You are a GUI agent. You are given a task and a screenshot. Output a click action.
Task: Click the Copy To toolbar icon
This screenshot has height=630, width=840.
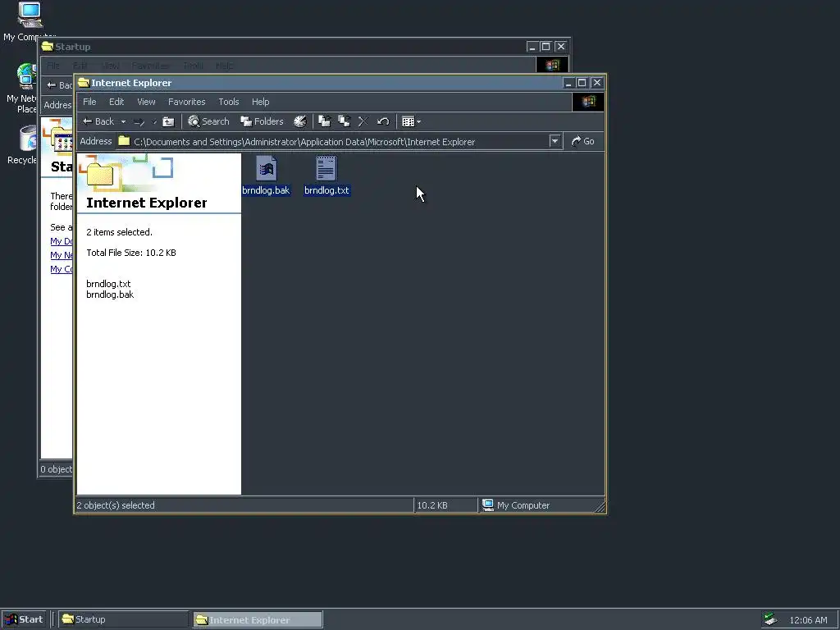(x=344, y=121)
